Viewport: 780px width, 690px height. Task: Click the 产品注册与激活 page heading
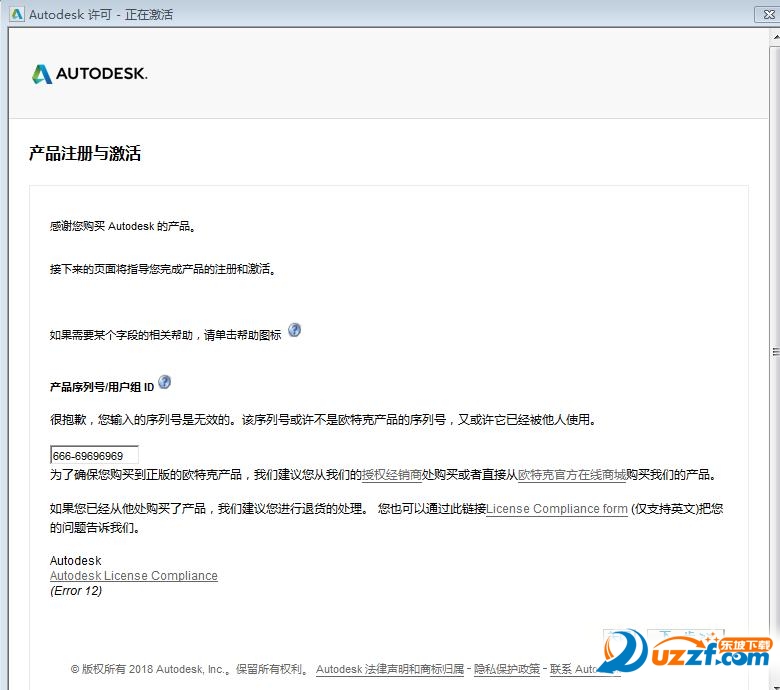point(85,154)
